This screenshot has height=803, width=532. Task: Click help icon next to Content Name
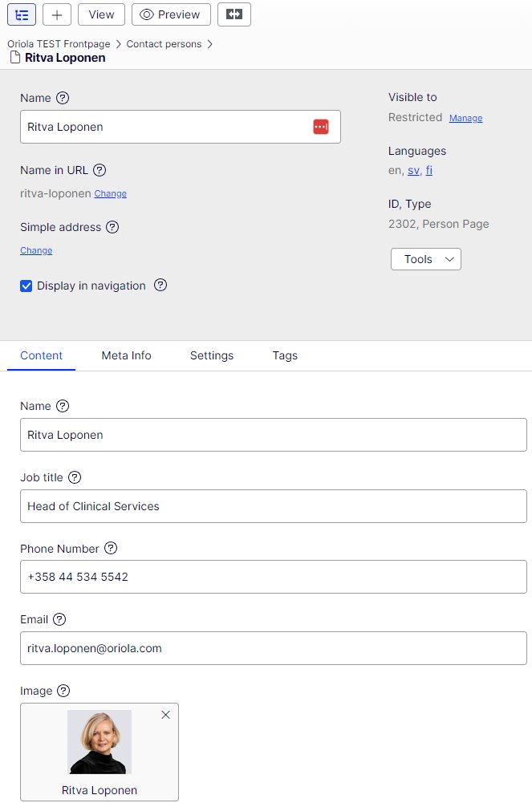(x=63, y=406)
